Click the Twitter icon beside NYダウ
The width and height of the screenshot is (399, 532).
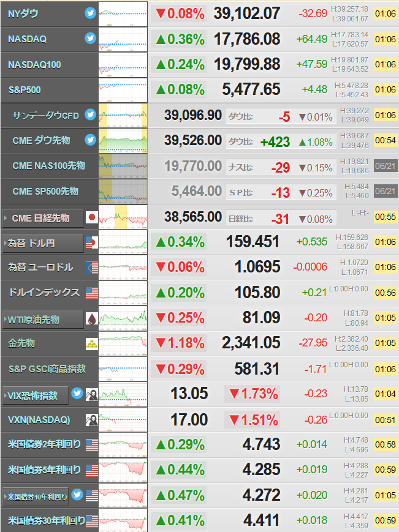[x=90, y=13]
